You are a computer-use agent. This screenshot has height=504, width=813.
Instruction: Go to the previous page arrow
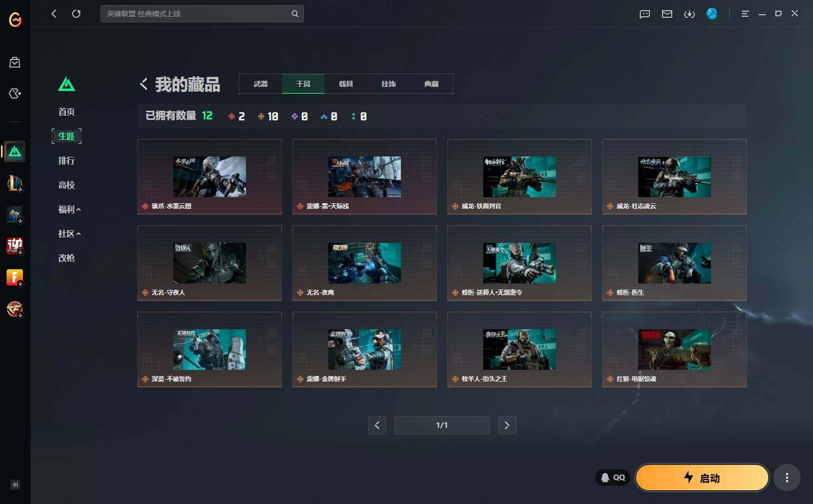click(x=377, y=425)
